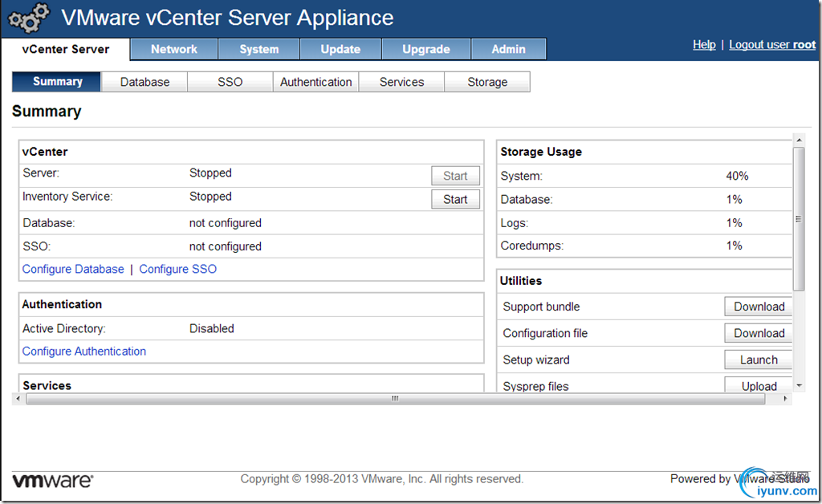Image resolution: width=822 pixels, height=504 pixels.
Task: Follow the Configure Authentication link
Action: 84,351
